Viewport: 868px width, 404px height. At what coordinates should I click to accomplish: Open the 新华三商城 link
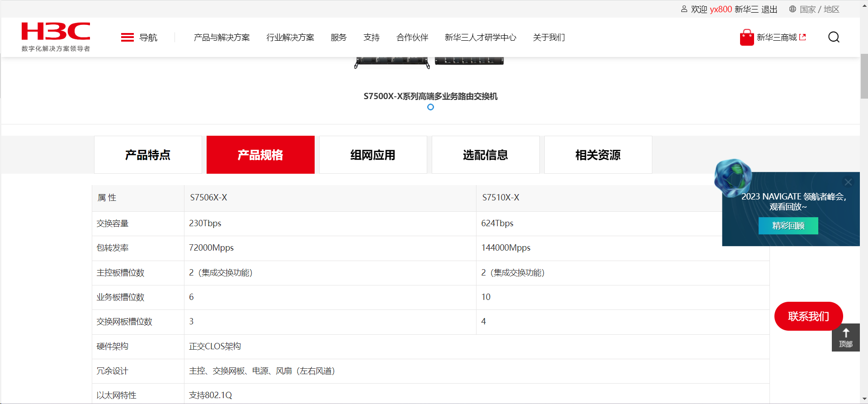pyautogui.click(x=781, y=38)
